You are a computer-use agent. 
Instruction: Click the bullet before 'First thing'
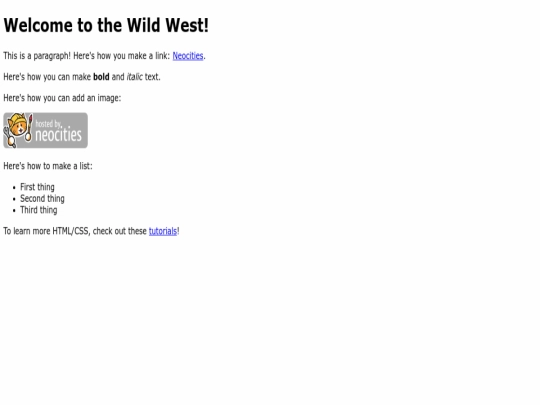[x=14, y=188]
